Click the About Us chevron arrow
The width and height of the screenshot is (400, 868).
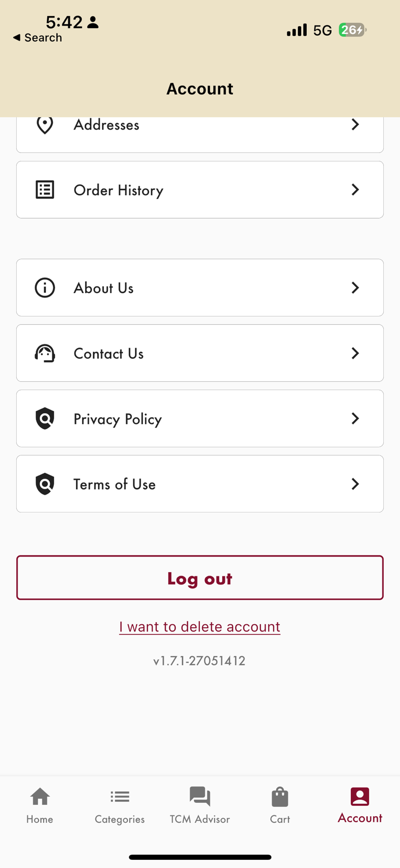coord(355,288)
